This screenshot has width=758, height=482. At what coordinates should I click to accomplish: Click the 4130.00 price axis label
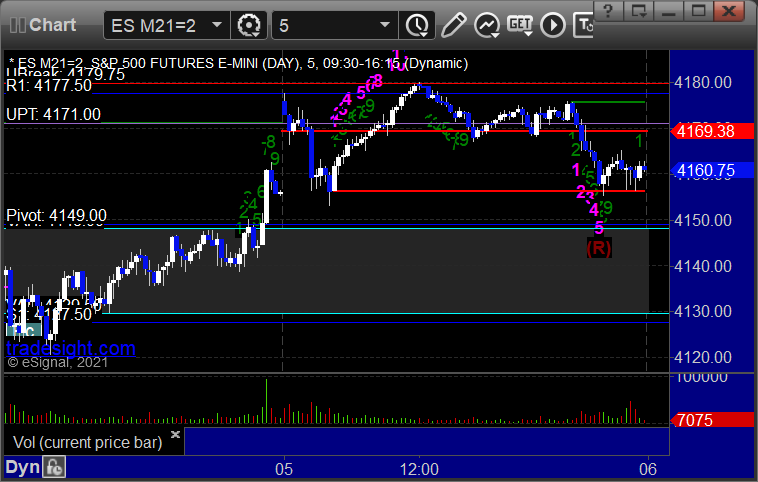point(703,311)
